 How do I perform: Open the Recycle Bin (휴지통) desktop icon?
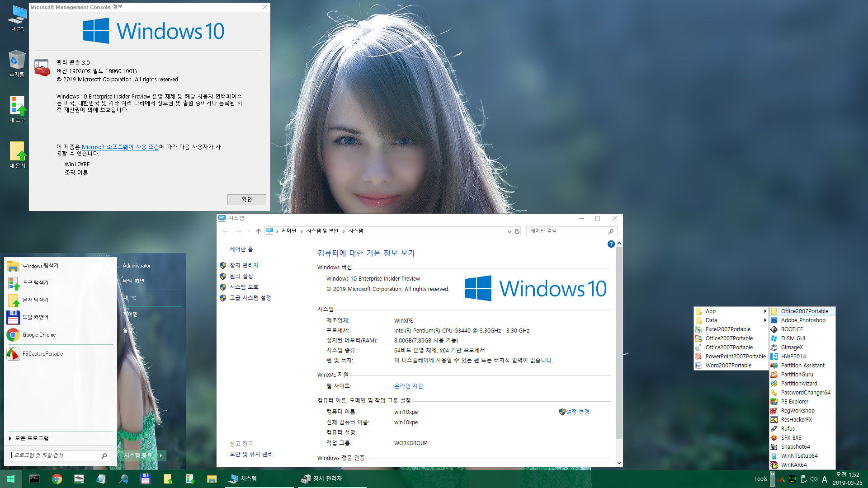(x=17, y=64)
